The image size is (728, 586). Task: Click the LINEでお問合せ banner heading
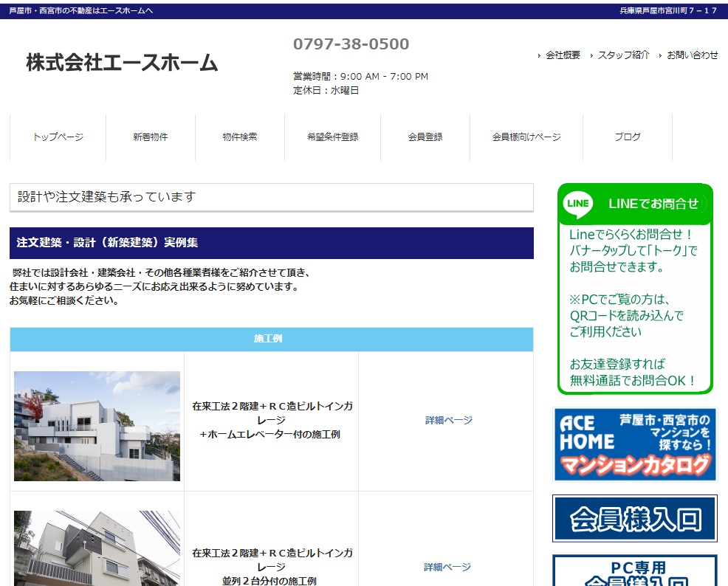tap(653, 204)
